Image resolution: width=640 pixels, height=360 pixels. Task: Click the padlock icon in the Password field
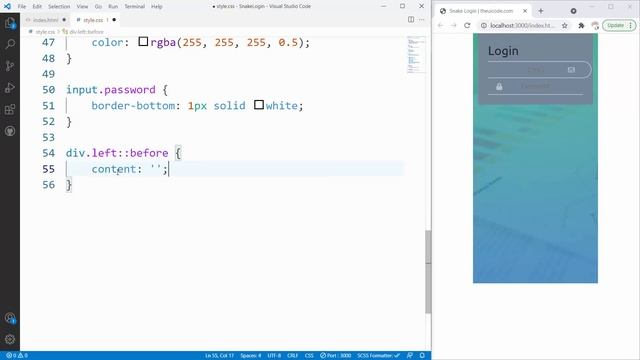pos(499,86)
